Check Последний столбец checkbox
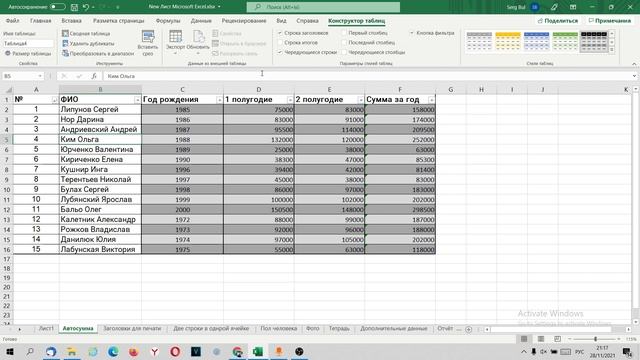 (x=344, y=42)
